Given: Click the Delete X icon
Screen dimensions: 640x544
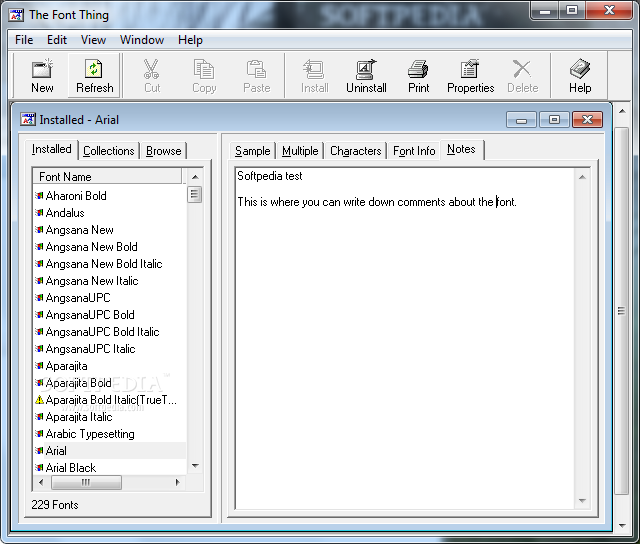Looking at the screenshot, I should (x=522, y=76).
